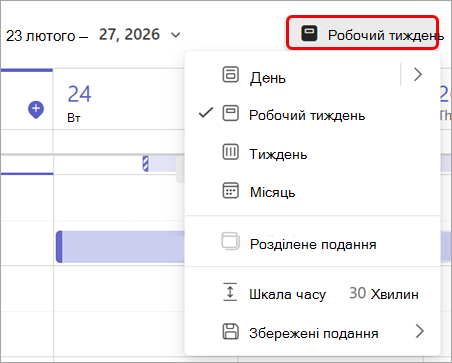The height and width of the screenshot is (363, 452).
Task: Click the День calendar icon
Action: pyautogui.click(x=230, y=74)
